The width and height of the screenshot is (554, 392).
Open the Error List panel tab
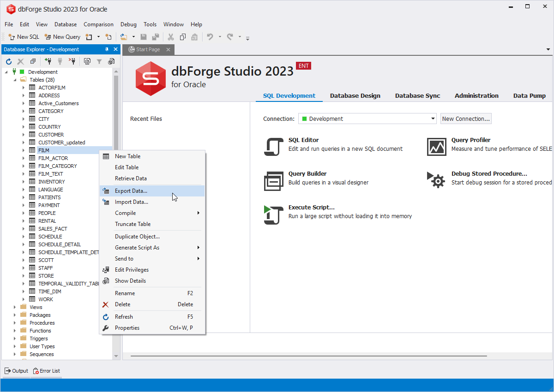pyautogui.click(x=47, y=371)
